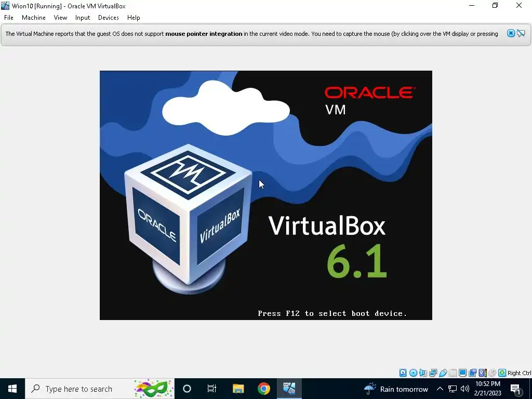Click the display status icon
Viewport: 532px width, 399px height.
pos(462,373)
